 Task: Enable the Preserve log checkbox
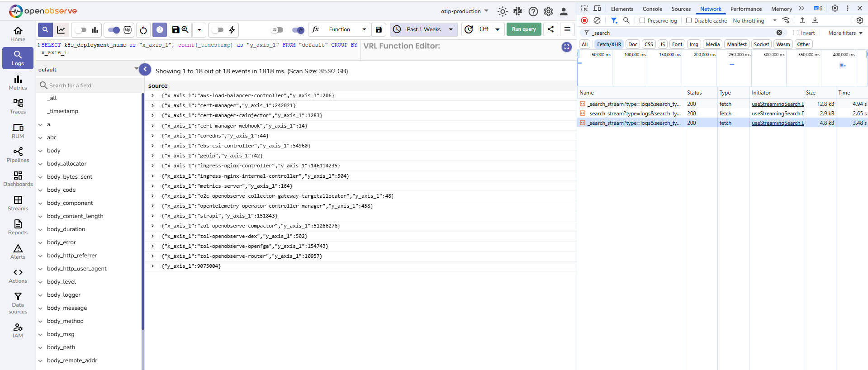(x=642, y=20)
